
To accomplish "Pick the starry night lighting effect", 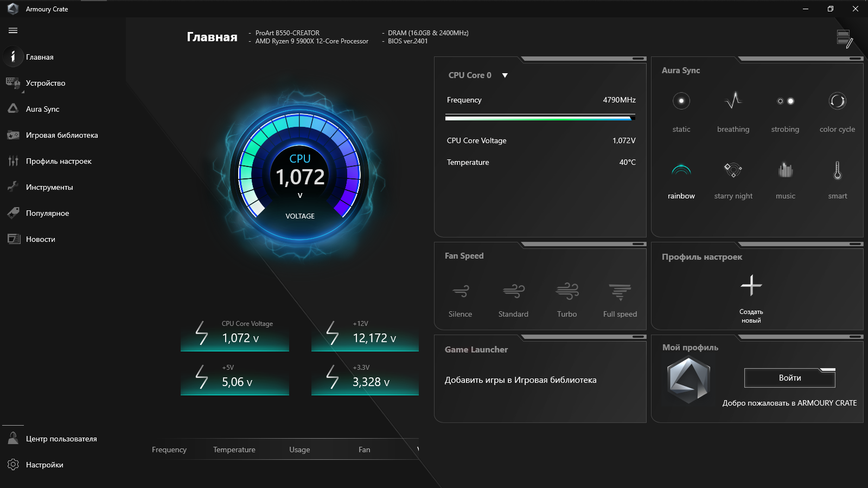I will [x=733, y=171].
